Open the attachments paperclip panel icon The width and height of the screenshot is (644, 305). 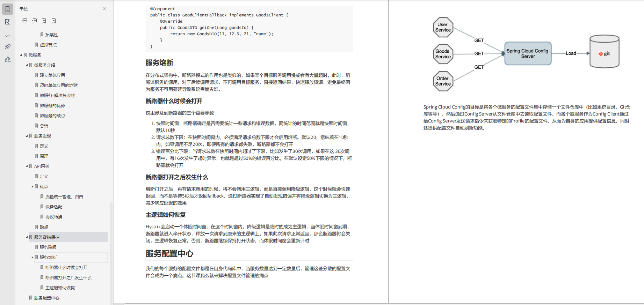tap(8, 47)
